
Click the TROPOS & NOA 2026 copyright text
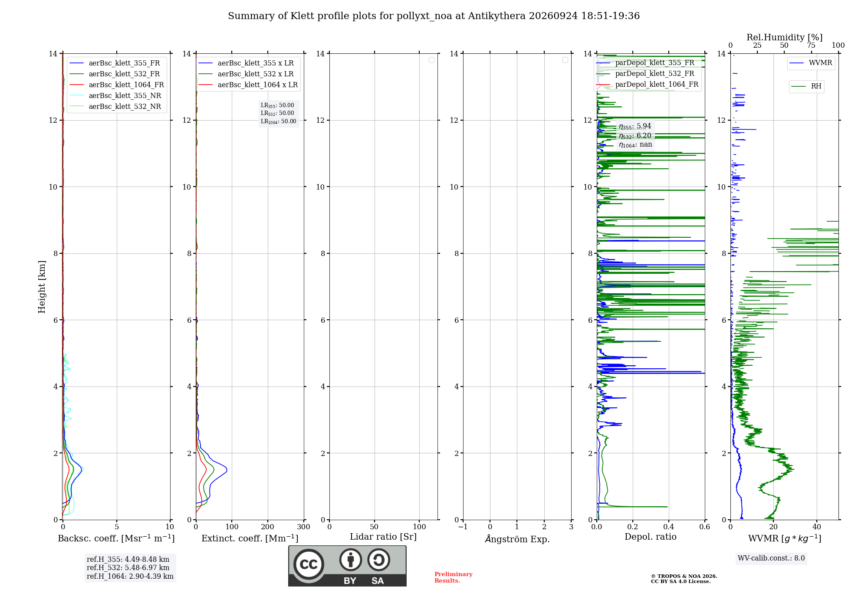[x=684, y=576]
